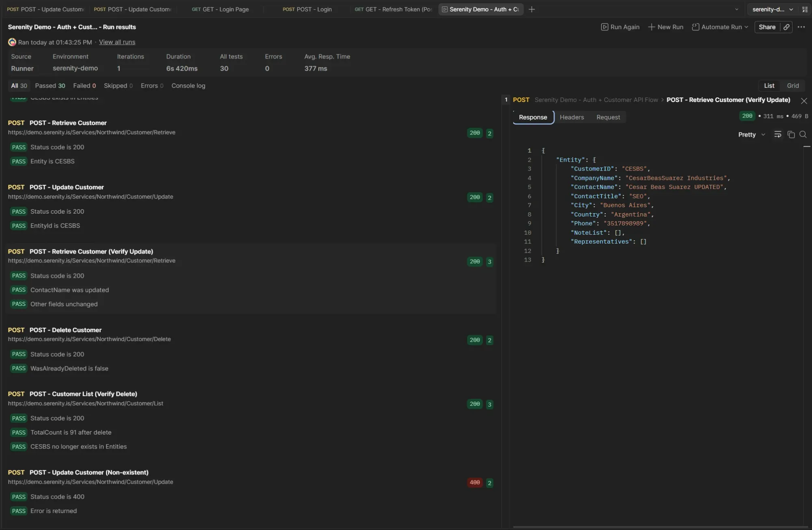Start a new run with the New Run plus icon
This screenshot has height=530, width=812.
coord(665,27)
